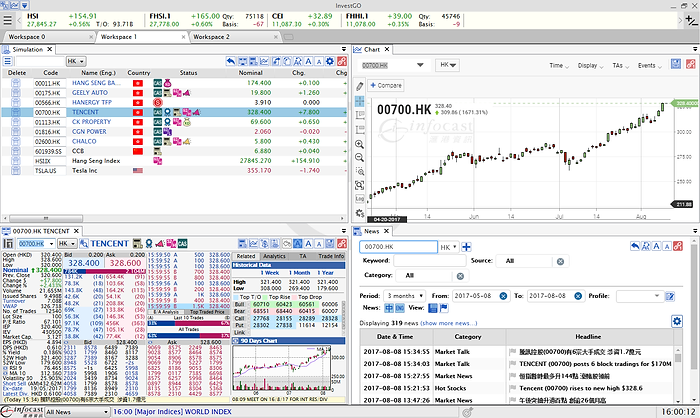700x418 pixels.
Task: Clear the Category All filter
Action: tap(460, 276)
